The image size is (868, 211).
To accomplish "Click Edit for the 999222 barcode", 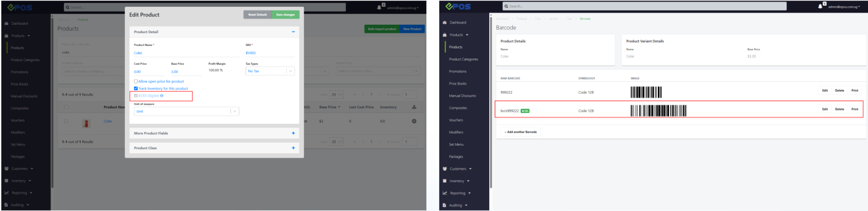I will 825,90.
